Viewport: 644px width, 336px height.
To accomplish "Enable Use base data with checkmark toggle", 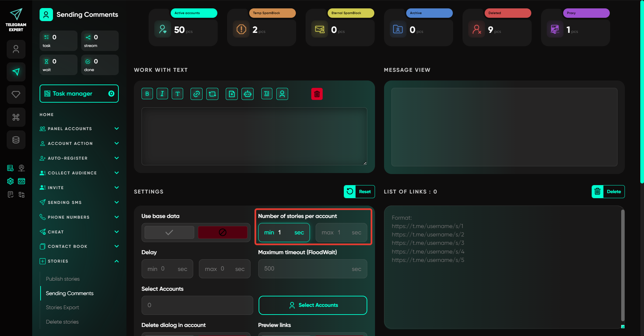I will coord(169,232).
